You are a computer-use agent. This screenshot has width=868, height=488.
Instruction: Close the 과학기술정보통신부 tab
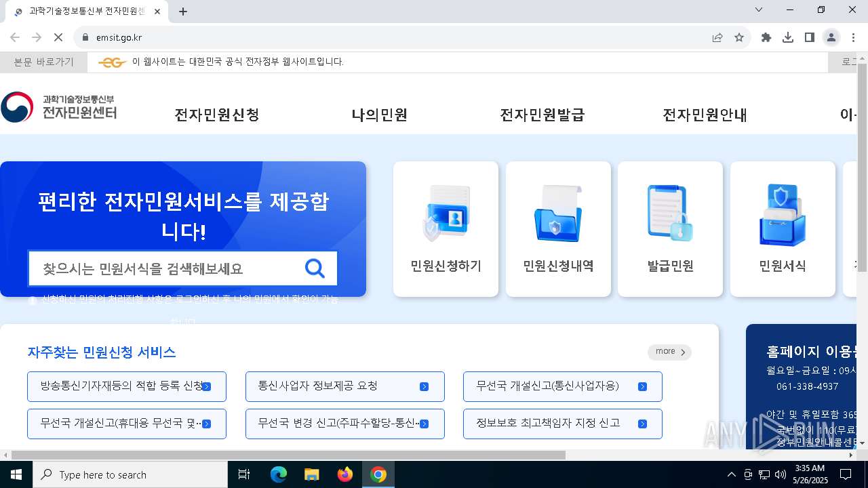coord(157,12)
